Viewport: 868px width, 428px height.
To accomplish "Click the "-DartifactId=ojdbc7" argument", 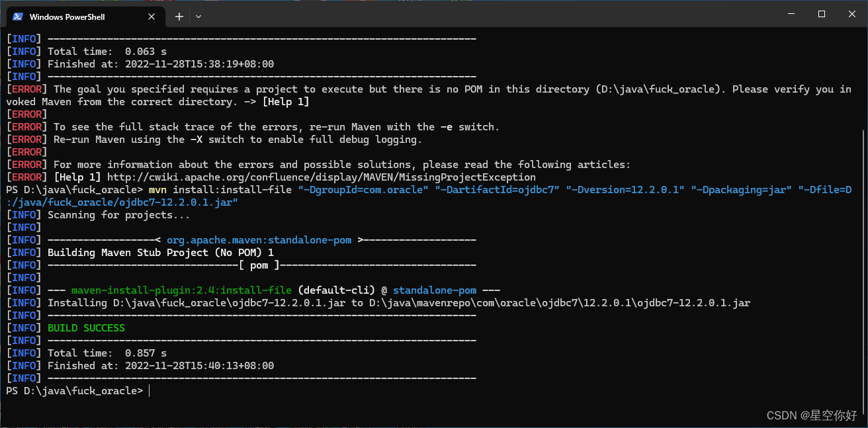I will click(497, 190).
